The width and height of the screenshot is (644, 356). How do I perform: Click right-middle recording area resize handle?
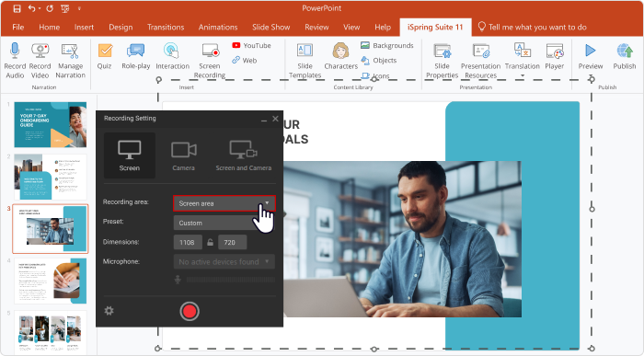(592, 209)
